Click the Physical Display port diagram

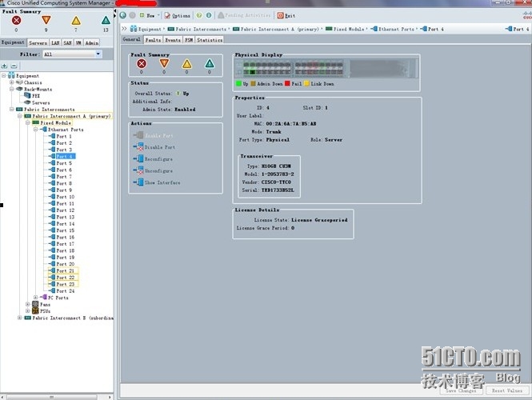(327, 68)
